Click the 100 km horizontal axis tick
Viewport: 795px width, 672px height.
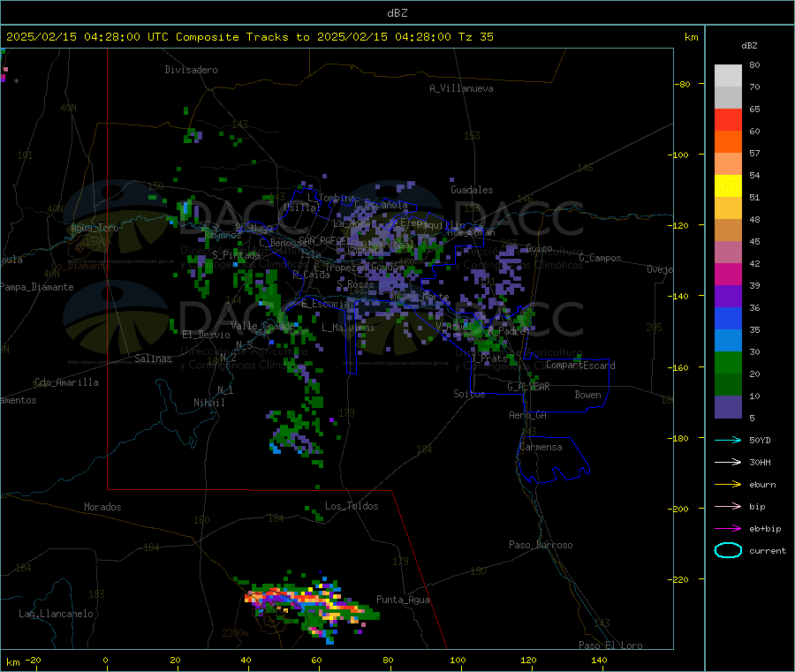pos(458,661)
